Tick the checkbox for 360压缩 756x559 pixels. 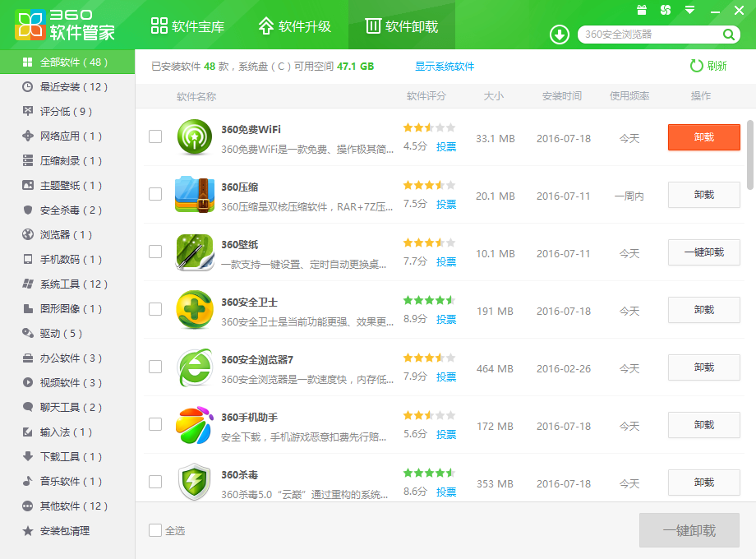(x=155, y=194)
